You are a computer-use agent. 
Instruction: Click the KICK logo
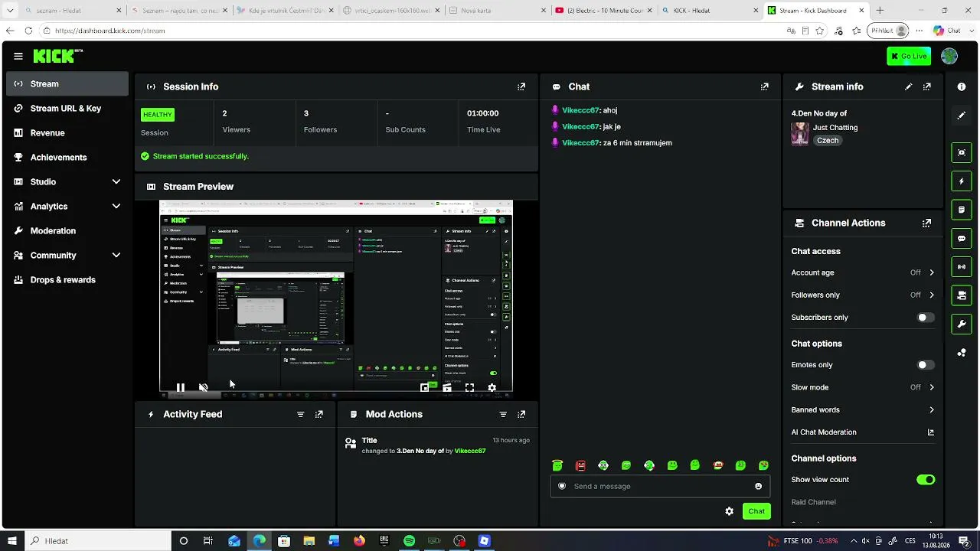point(57,56)
